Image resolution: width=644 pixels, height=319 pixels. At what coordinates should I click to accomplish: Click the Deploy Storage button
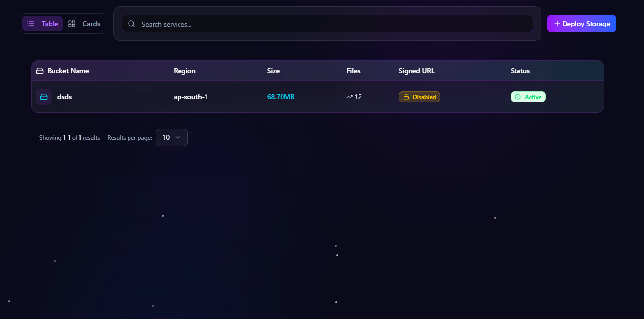pyautogui.click(x=582, y=24)
